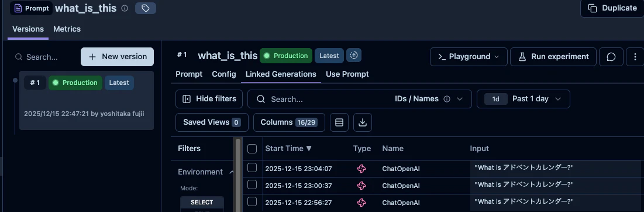
Task: Open the Config sub-tab
Action: 224,74
